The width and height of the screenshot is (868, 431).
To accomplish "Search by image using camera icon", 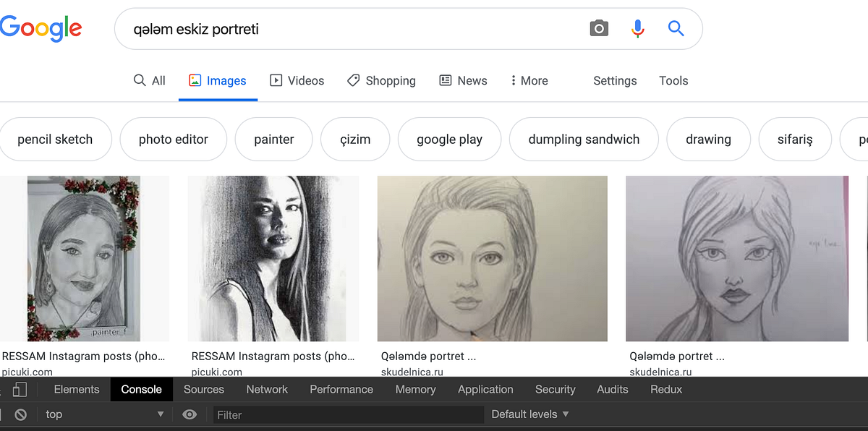I will click(599, 29).
